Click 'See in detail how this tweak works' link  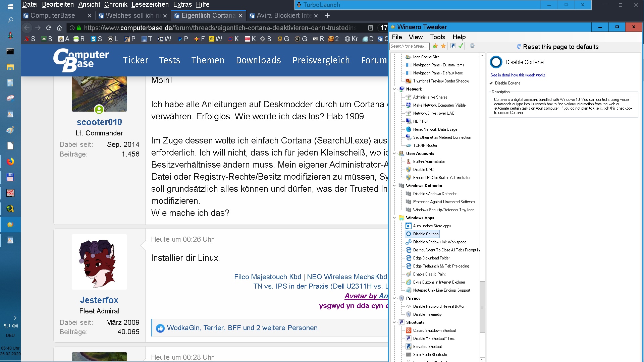point(518,75)
